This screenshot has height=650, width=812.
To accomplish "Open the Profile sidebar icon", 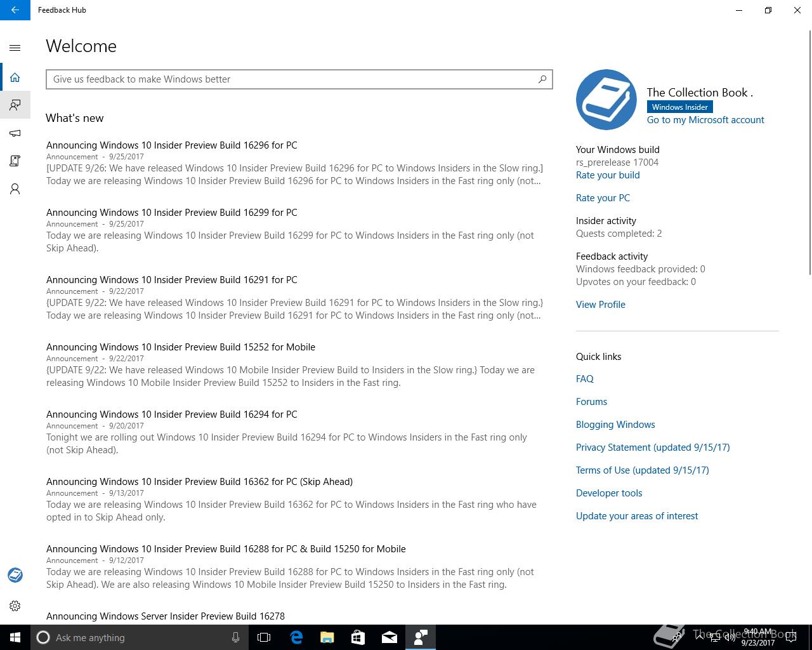I will (x=15, y=189).
